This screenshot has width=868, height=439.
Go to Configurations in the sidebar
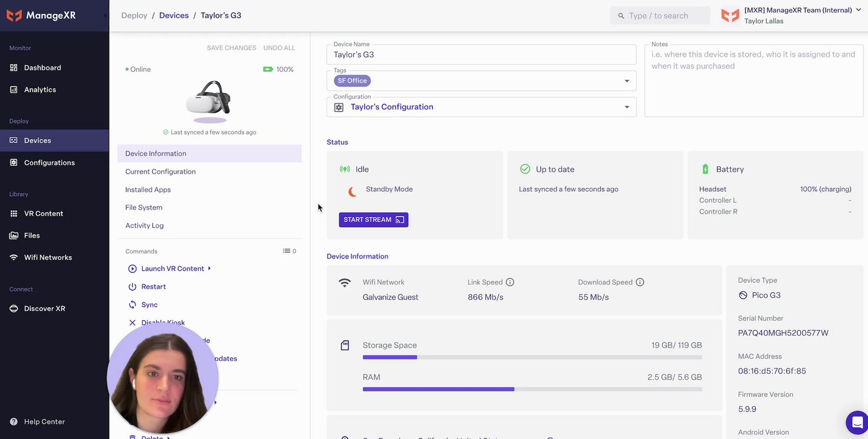[x=49, y=163]
